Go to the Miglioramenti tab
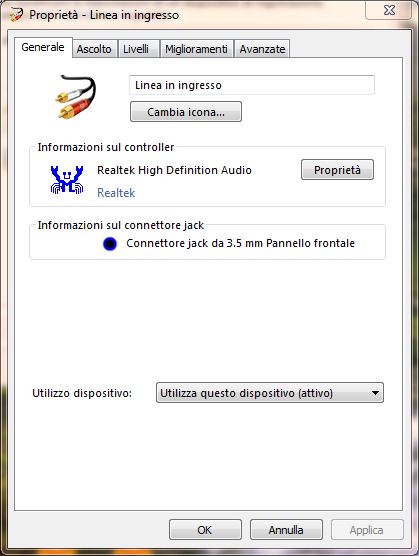 (196, 49)
